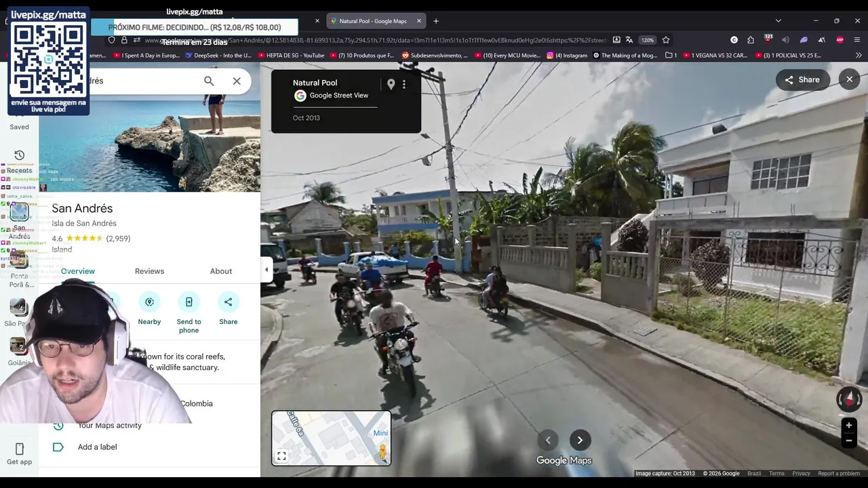Image resolution: width=868 pixels, height=488 pixels.
Task: Open the Street View three-dot menu
Action: pos(404,84)
